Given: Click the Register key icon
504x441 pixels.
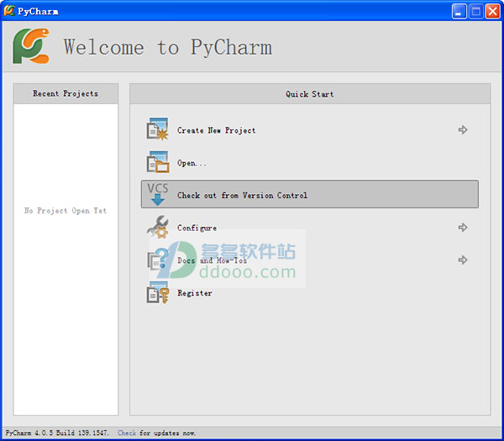Looking at the screenshot, I should click(x=158, y=292).
